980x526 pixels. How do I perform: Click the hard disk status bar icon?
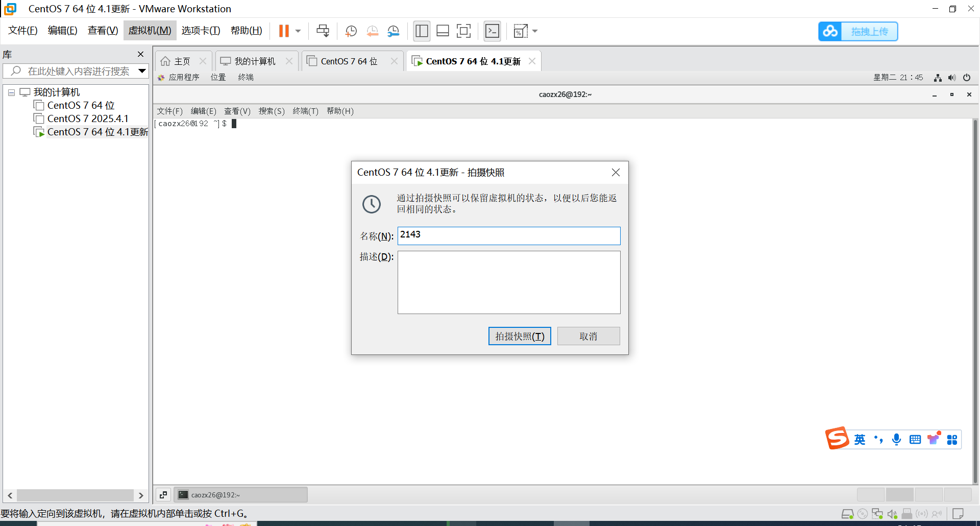click(x=847, y=514)
